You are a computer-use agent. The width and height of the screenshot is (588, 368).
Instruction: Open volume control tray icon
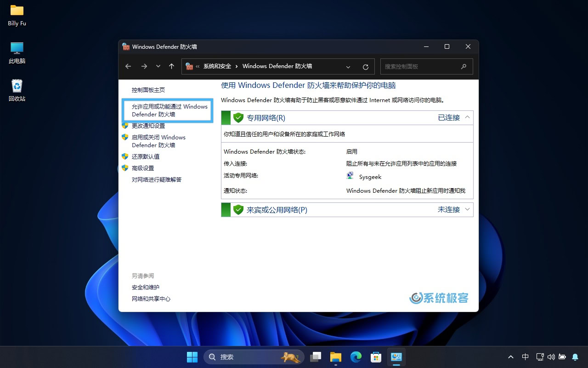(551, 357)
